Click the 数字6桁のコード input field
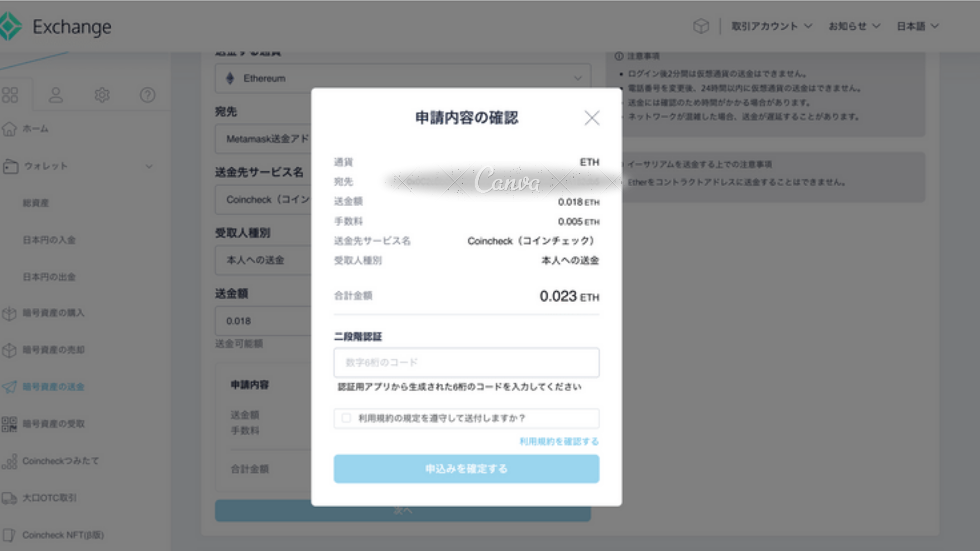Image resolution: width=980 pixels, height=551 pixels. pos(467,363)
